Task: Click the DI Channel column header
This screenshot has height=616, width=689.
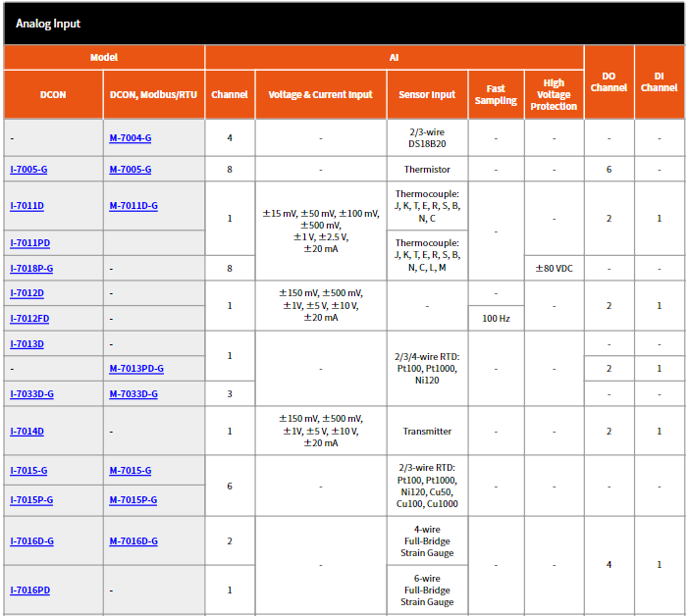Action: click(659, 82)
